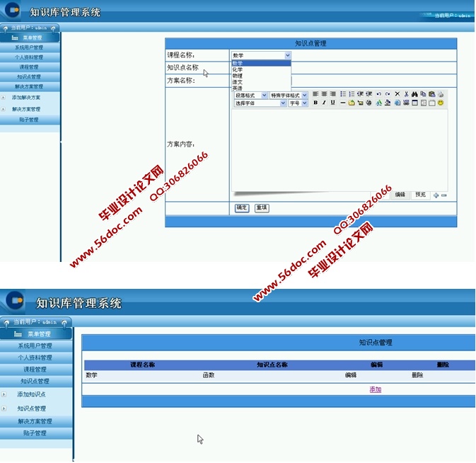This screenshot has width=476, height=463.
Task: Click the redo arrow icon
Action: point(388,94)
